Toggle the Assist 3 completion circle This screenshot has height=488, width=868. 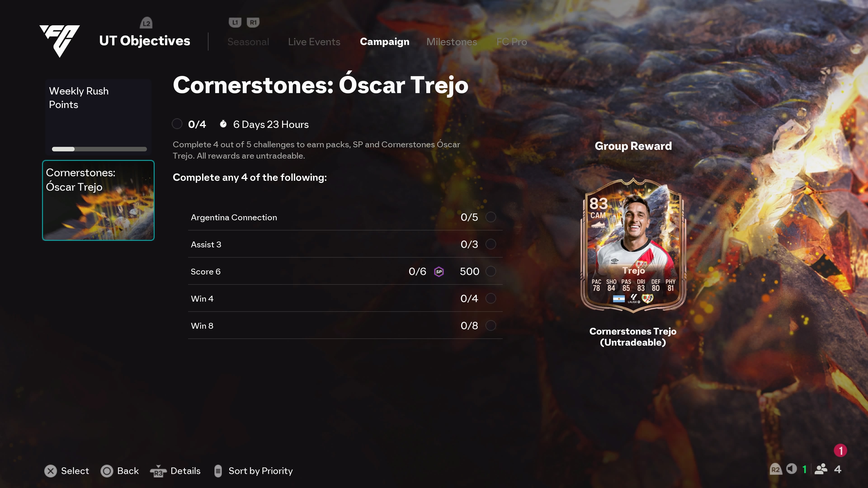tap(491, 244)
